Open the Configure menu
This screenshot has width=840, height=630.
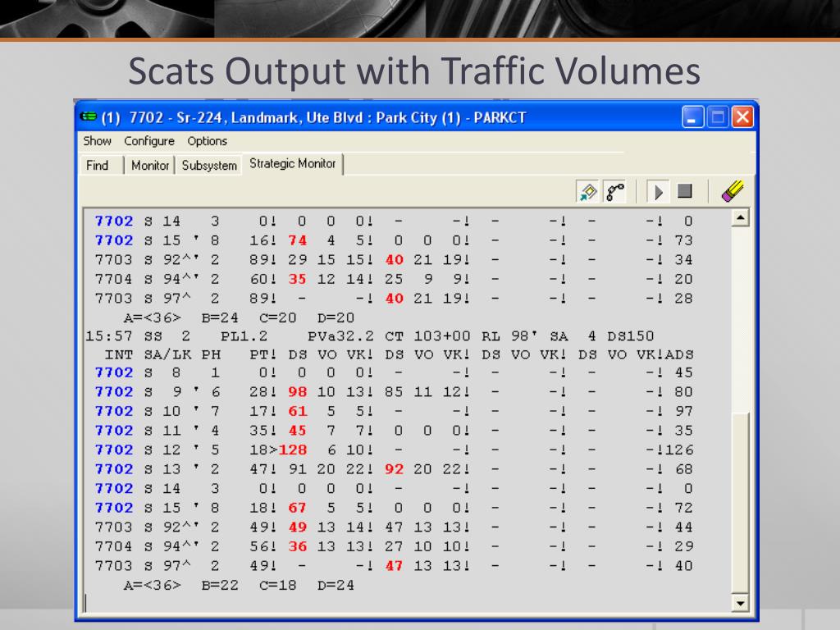[149, 141]
